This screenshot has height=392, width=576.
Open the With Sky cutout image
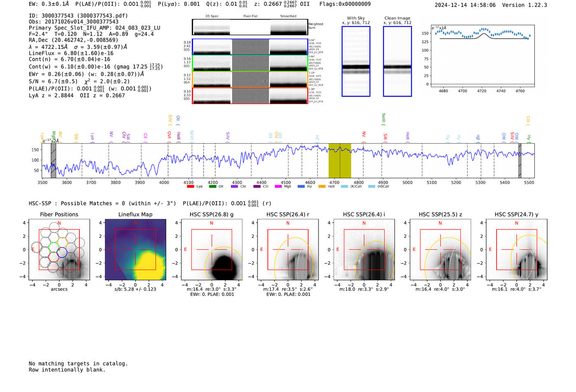(356, 61)
